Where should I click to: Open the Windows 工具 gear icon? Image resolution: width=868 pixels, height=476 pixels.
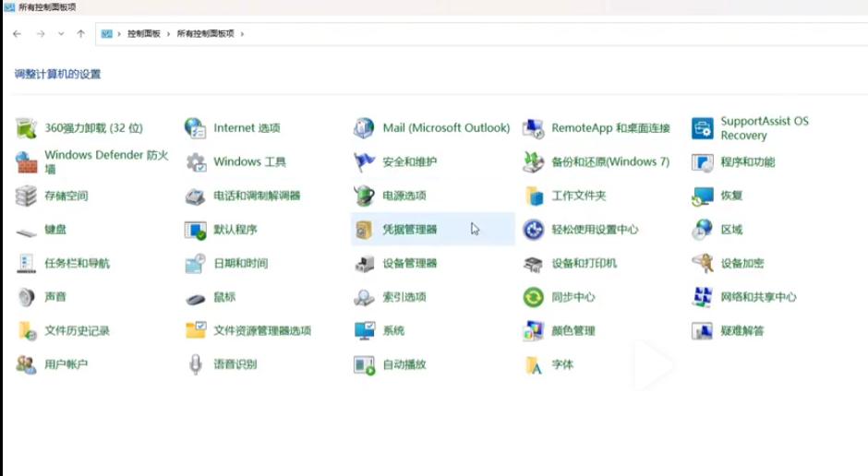(x=196, y=162)
